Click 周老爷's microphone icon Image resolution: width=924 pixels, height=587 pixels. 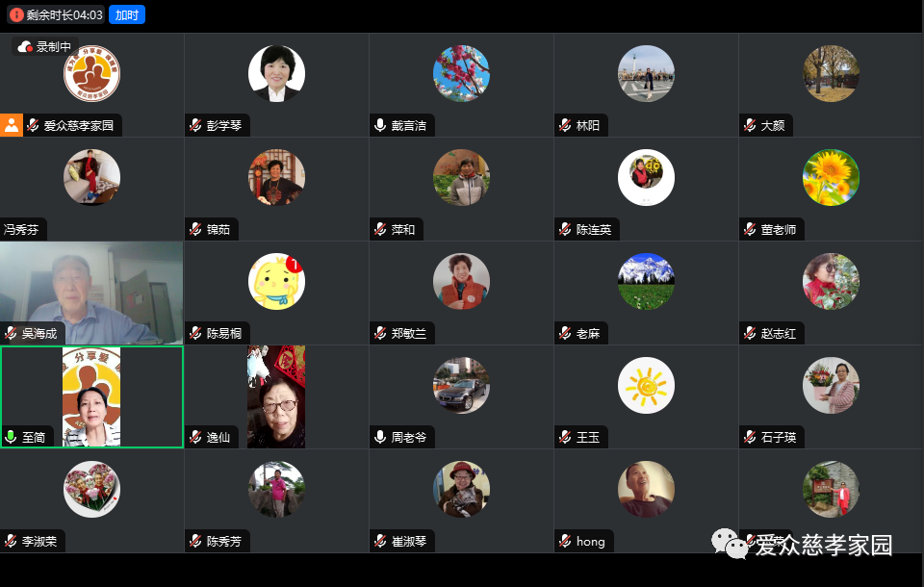(x=380, y=437)
